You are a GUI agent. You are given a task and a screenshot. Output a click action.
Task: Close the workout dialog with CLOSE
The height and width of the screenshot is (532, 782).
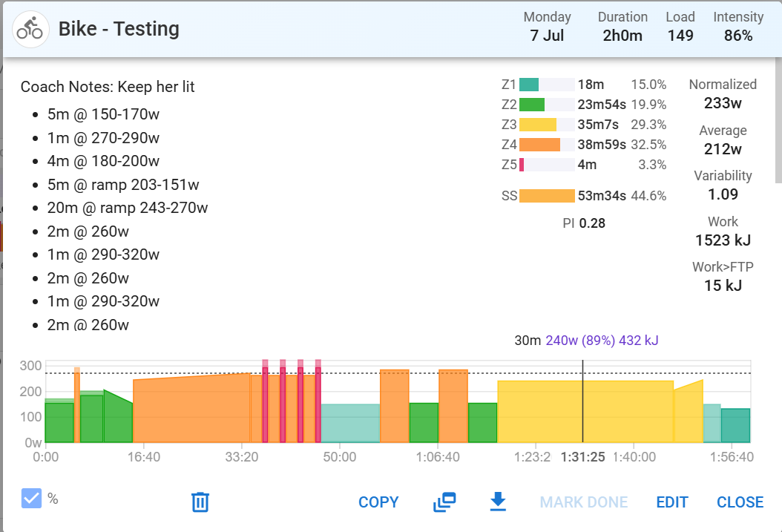coord(740,502)
